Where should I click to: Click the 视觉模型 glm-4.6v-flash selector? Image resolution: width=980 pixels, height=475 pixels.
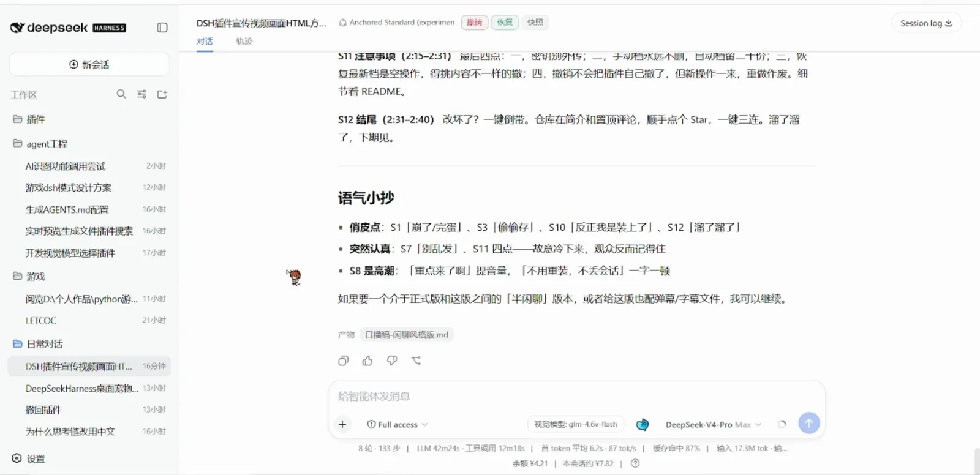pos(576,424)
